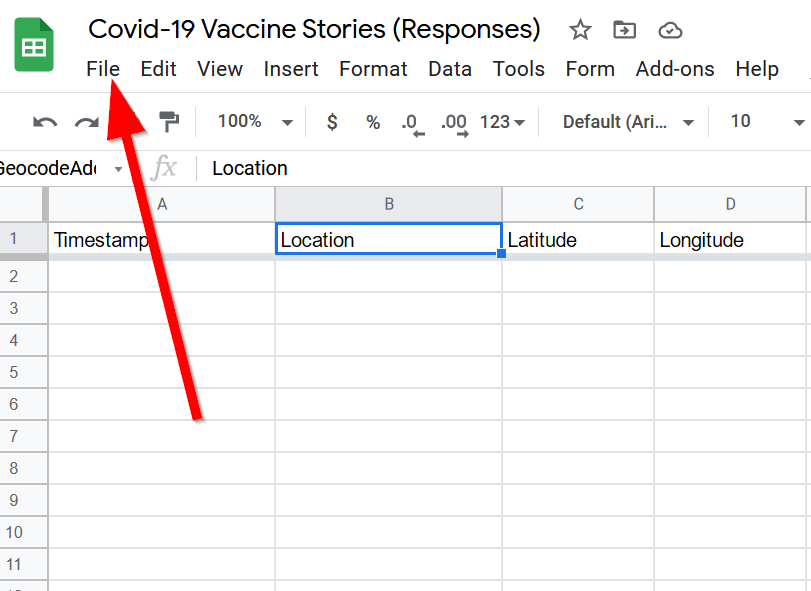The image size is (811, 591).
Task: Increase decimal places
Action: point(454,123)
